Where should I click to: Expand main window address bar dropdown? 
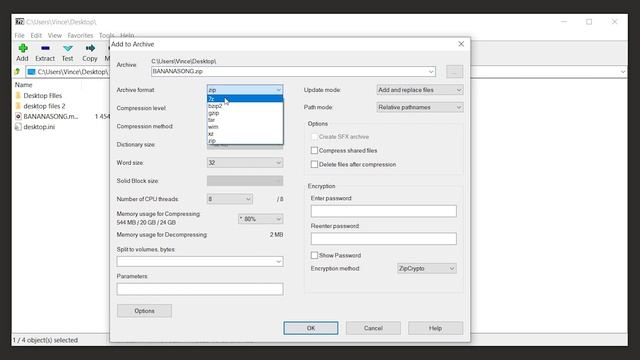click(x=622, y=72)
